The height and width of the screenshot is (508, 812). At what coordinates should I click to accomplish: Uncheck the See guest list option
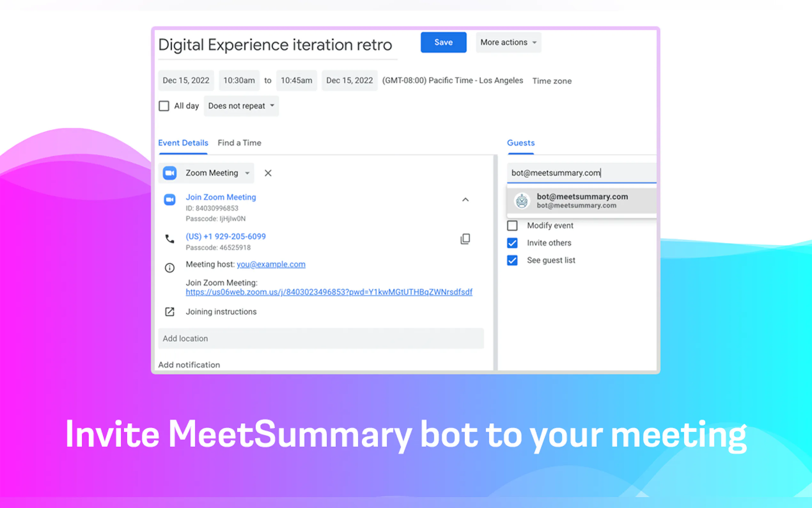click(512, 260)
